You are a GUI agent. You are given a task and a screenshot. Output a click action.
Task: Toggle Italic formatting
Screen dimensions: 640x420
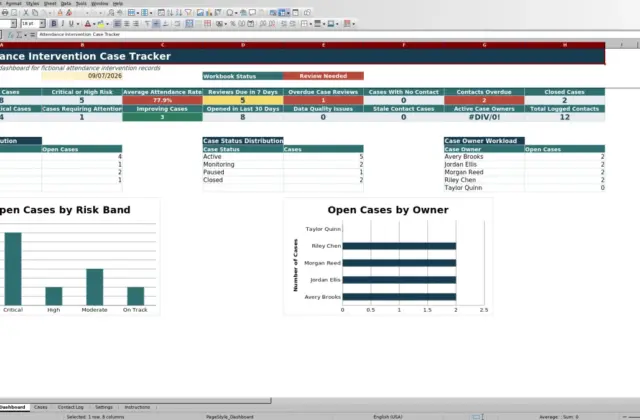tap(62, 24)
